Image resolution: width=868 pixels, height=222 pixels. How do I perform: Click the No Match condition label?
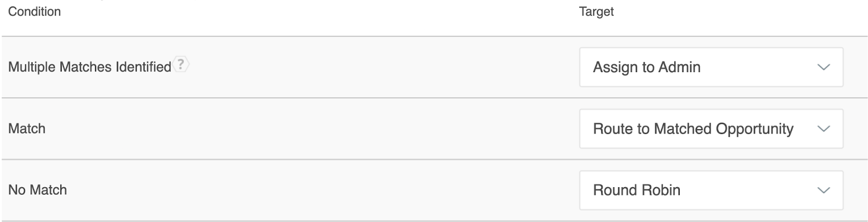coord(37,190)
